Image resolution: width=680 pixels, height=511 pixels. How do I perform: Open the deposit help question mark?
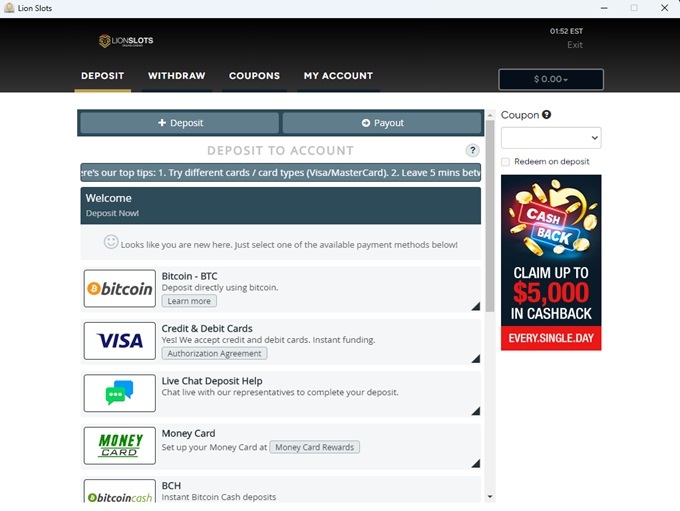tap(472, 151)
